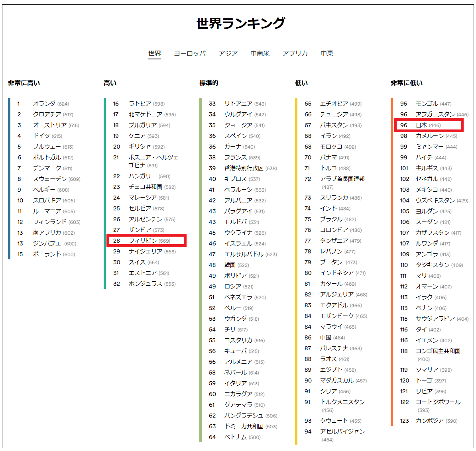Click カメルーン (445) entry
This screenshot has height=451, width=476.
[437, 136]
